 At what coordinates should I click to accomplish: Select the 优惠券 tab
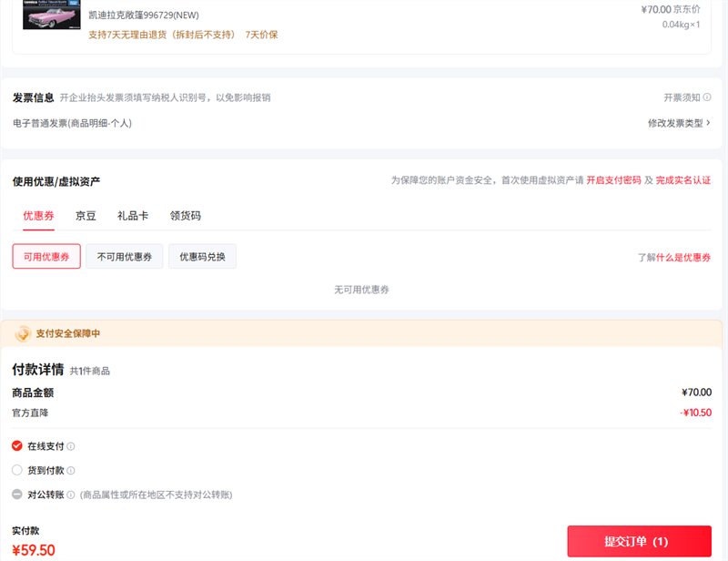click(x=38, y=216)
